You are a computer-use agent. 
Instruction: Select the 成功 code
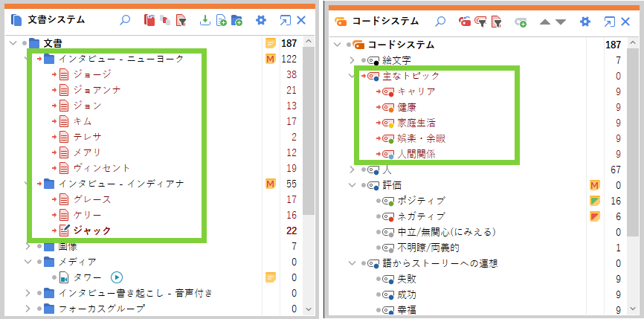pyautogui.click(x=407, y=294)
